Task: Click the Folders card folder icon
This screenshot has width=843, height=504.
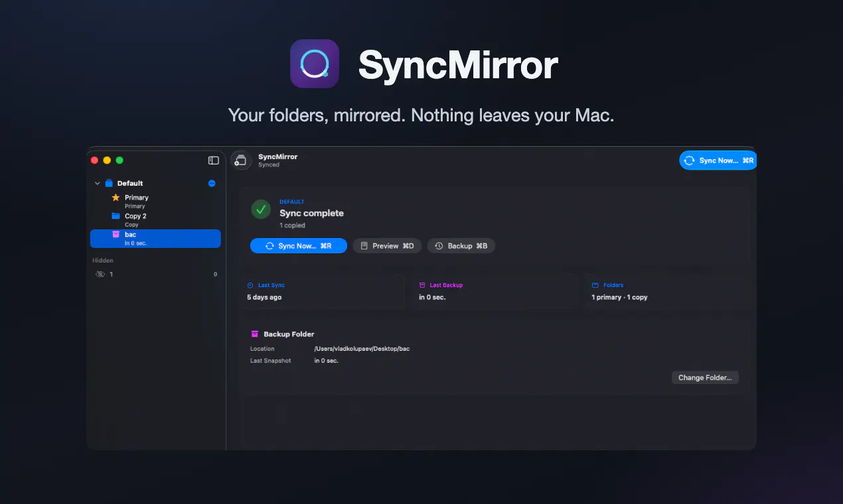Action: click(x=595, y=285)
